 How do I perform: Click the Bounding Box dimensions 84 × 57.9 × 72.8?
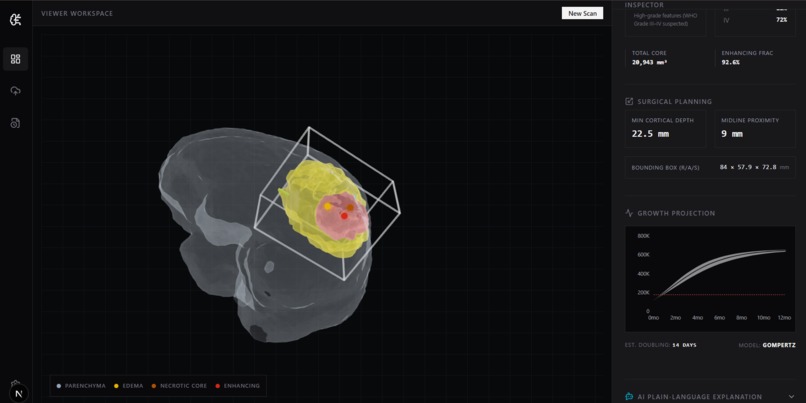click(748, 167)
